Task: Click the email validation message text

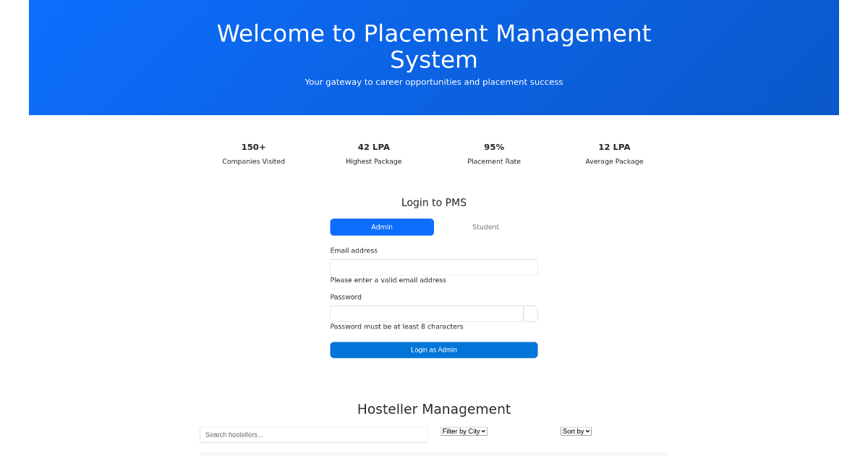Action: (388, 279)
